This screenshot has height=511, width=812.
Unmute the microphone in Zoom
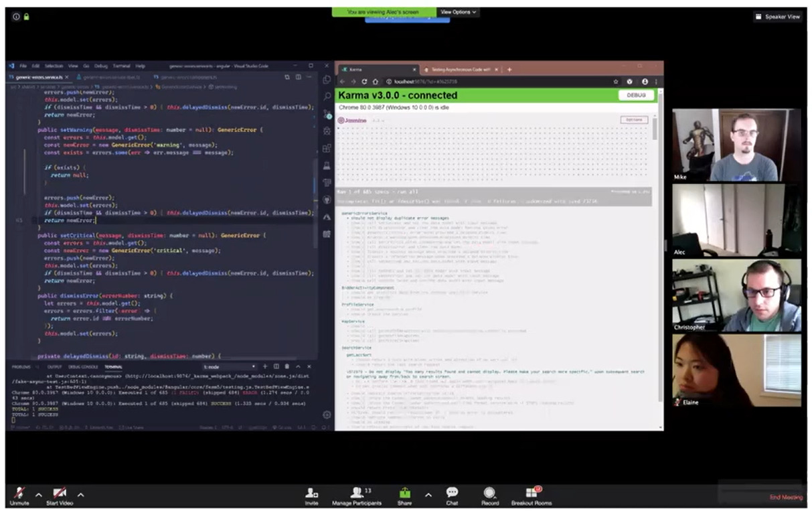click(x=19, y=496)
